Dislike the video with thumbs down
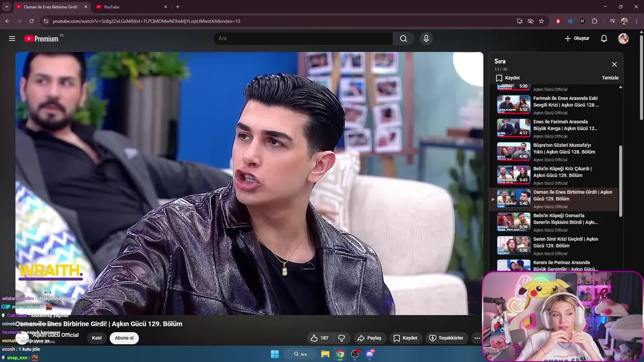Image resolution: width=644 pixels, height=362 pixels. pyautogui.click(x=342, y=338)
